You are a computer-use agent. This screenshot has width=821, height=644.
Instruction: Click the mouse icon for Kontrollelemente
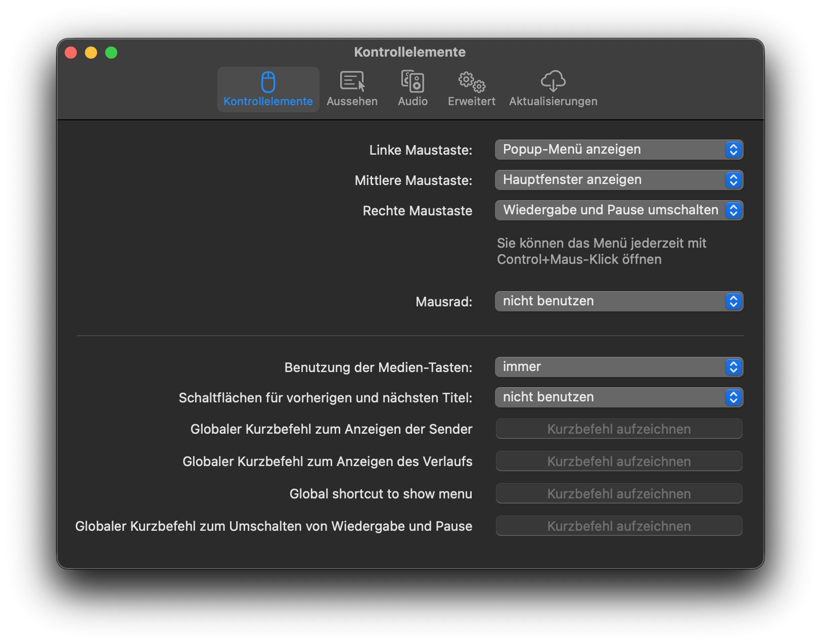[x=268, y=82]
